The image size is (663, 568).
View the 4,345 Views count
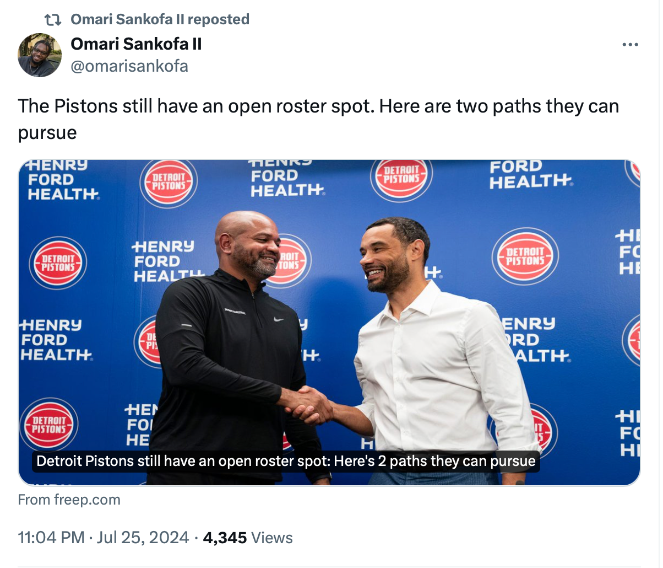click(225, 537)
